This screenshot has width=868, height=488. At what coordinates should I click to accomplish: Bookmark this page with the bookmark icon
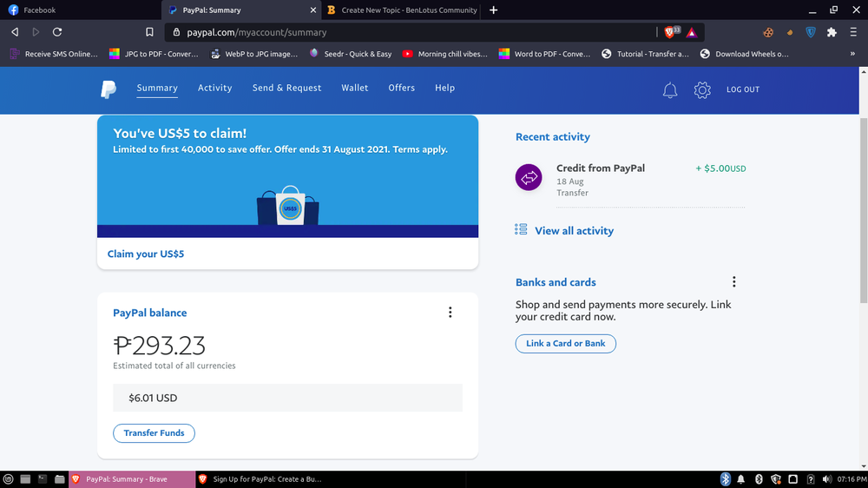click(149, 32)
